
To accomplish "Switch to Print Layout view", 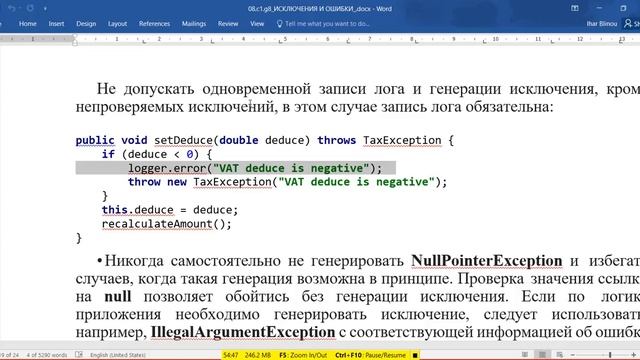I will pyautogui.click(x=542, y=355).
